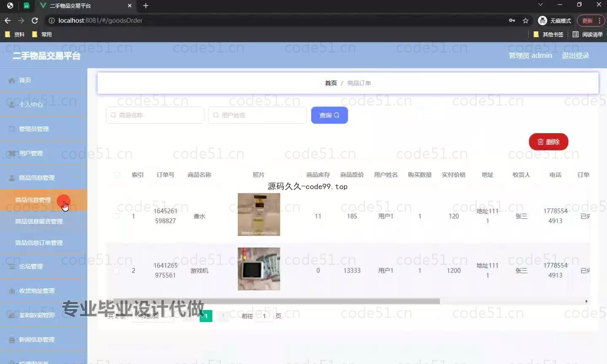
Task: Open the 香水 perfume product photo
Action: [x=259, y=214]
